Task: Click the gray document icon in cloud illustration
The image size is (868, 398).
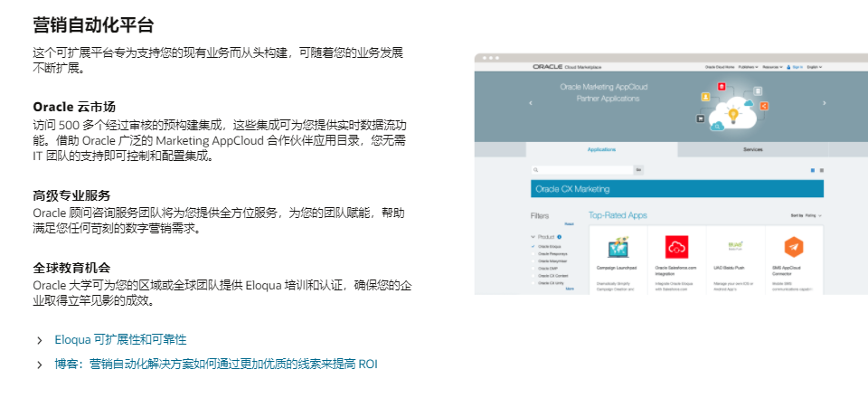Action: (758, 91)
